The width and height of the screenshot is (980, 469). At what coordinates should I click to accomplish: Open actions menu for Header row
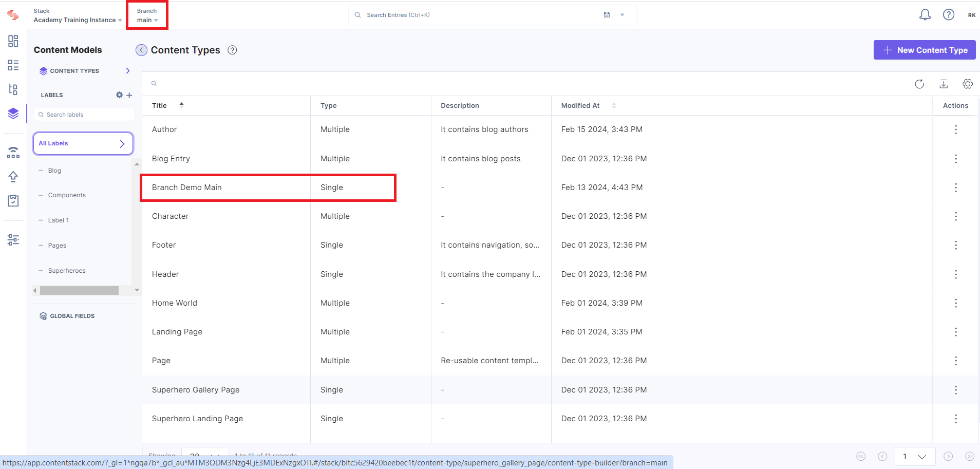[956, 274]
